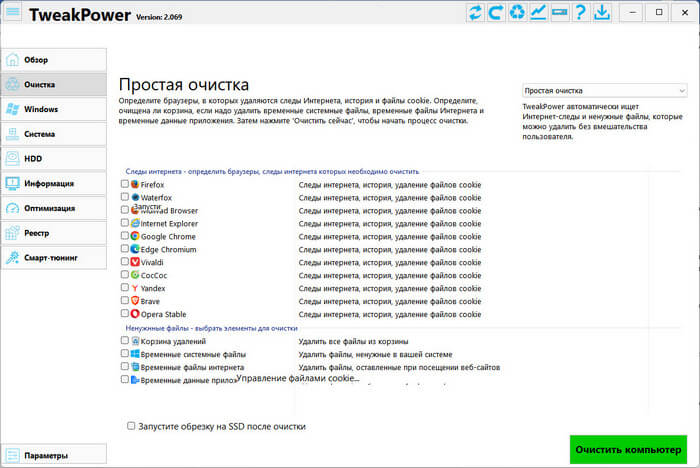Open the Информация section in sidebar
Screen dimensions: 700x468
(x=54, y=184)
